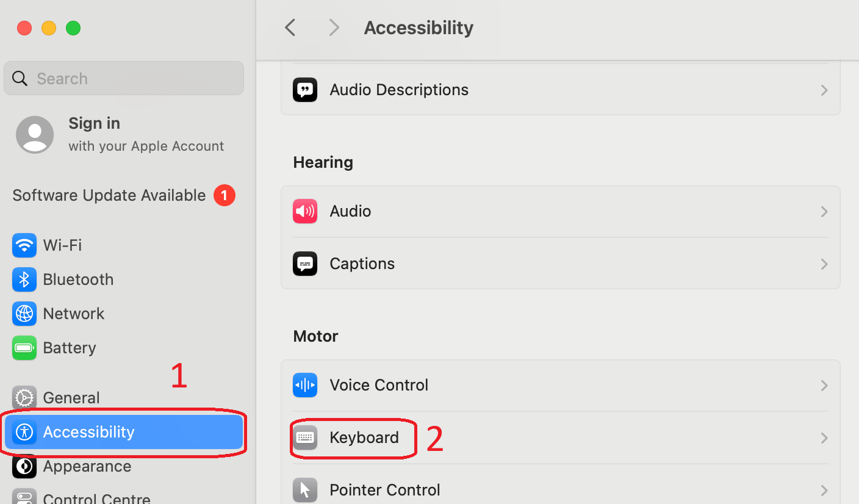Screen dimensions: 859x504
Task: Click the Captions icon
Action: (305, 264)
